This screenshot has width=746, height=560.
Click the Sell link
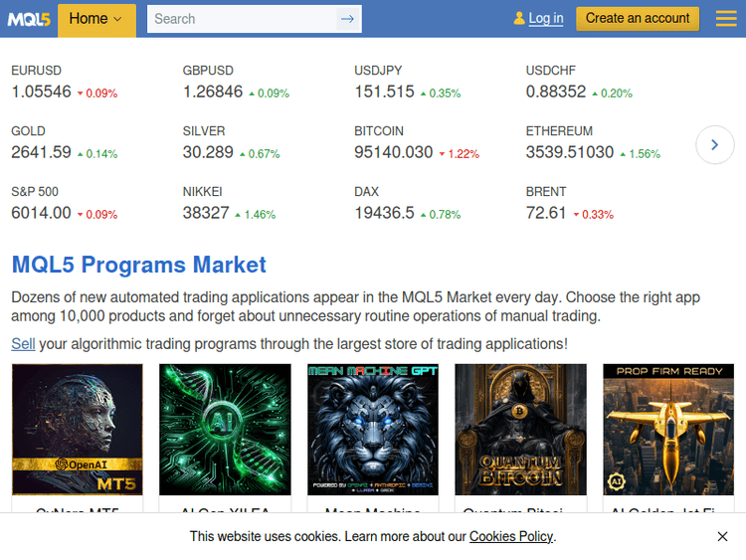(23, 344)
